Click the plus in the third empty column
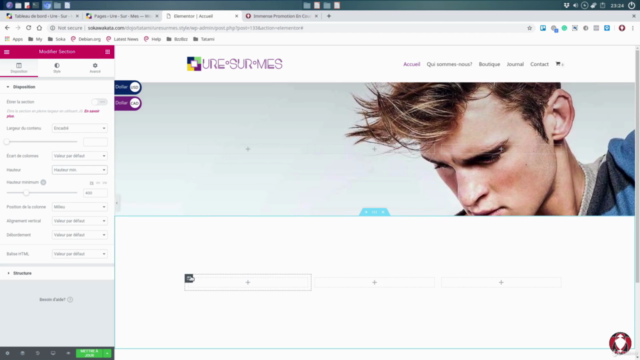The image size is (640, 360). coord(501,282)
